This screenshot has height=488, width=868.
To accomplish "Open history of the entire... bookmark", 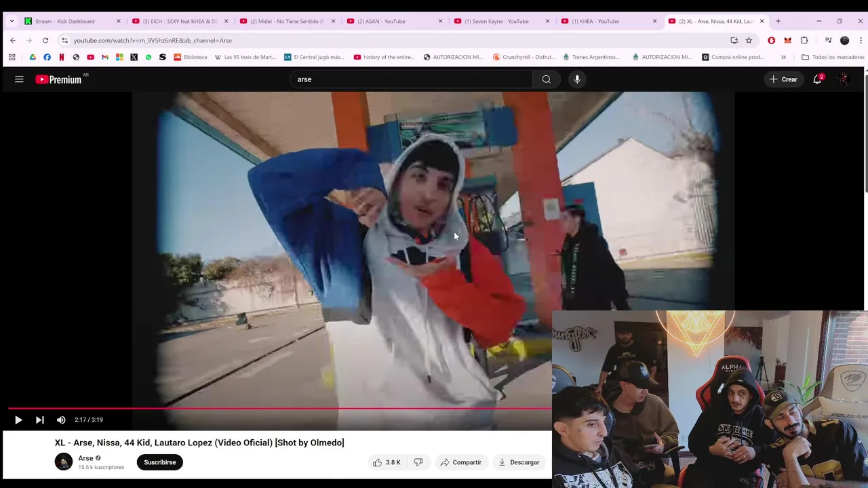I will [x=384, y=57].
